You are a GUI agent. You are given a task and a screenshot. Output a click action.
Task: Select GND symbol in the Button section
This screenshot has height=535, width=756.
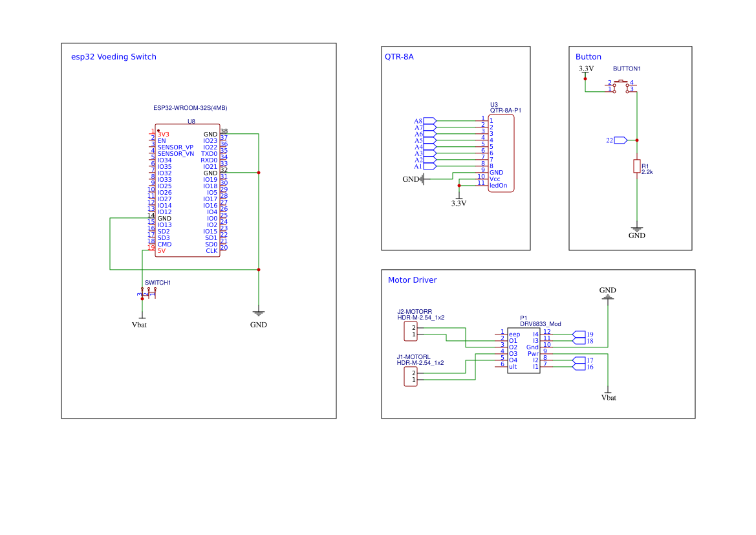(637, 232)
